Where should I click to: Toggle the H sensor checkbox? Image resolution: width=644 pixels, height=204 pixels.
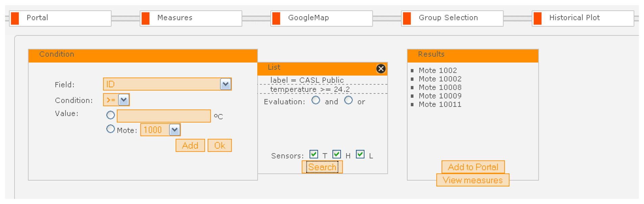(x=336, y=154)
